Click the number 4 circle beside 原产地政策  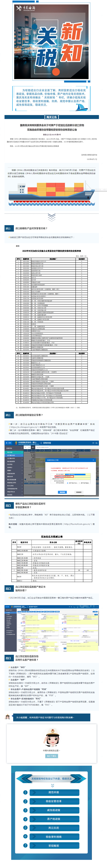[x=25, y=819]
